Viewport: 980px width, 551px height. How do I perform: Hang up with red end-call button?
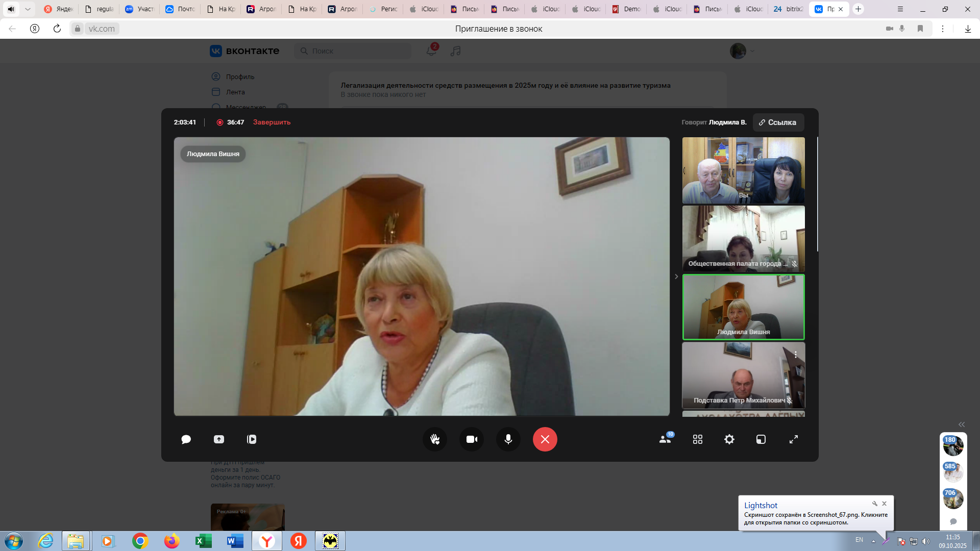tap(545, 439)
